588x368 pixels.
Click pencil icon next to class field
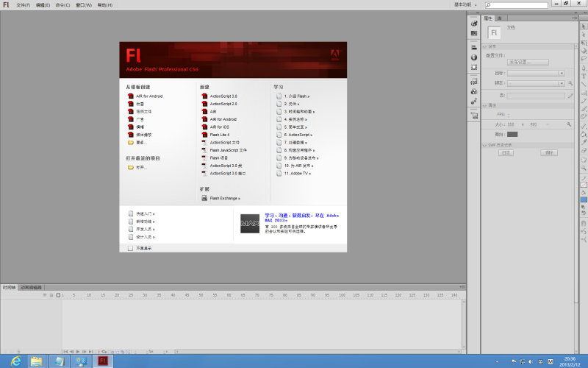(570, 96)
